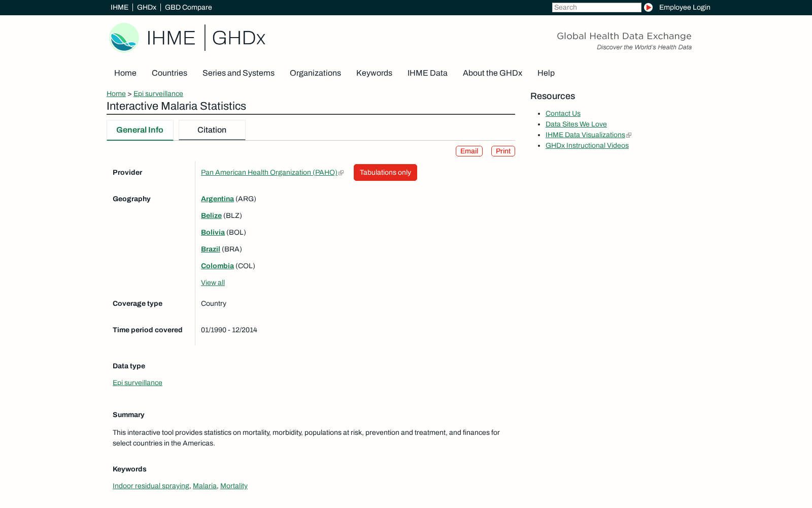Viewport: 812px width, 508px height.
Task: Open GBD Compare link
Action: pyautogui.click(x=188, y=7)
